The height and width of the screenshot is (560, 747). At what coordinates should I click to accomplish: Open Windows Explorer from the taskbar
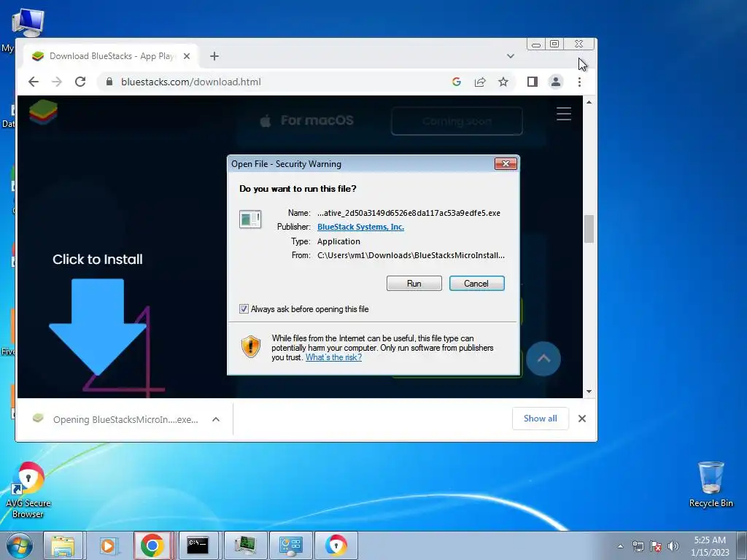pyautogui.click(x=63, y=545)
